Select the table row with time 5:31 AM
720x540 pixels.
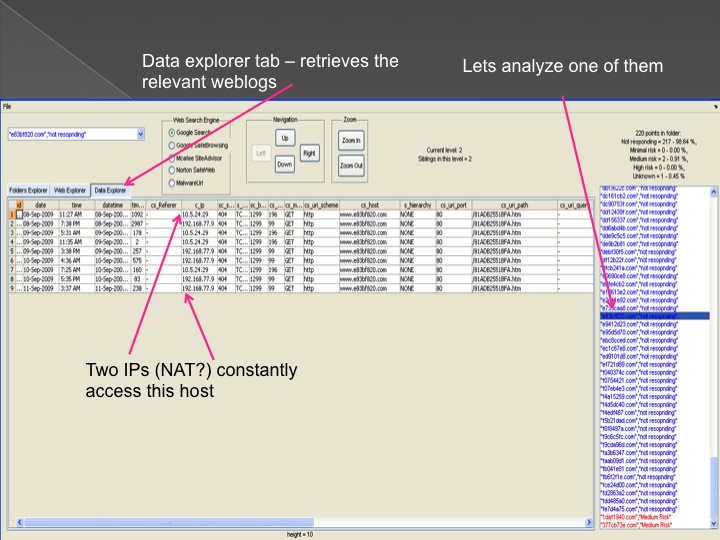[x=301, y=233]
